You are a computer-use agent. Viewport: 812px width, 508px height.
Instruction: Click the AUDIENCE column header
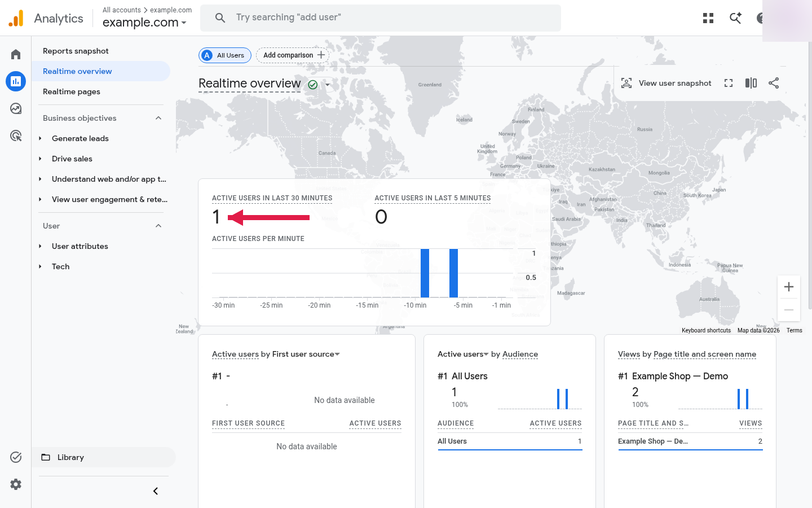pos(456,423)
